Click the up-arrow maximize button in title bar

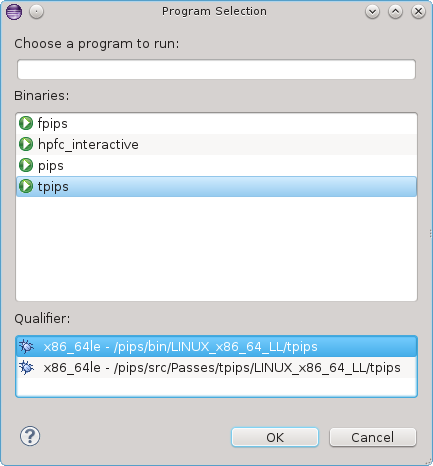(x=395, y=12)
